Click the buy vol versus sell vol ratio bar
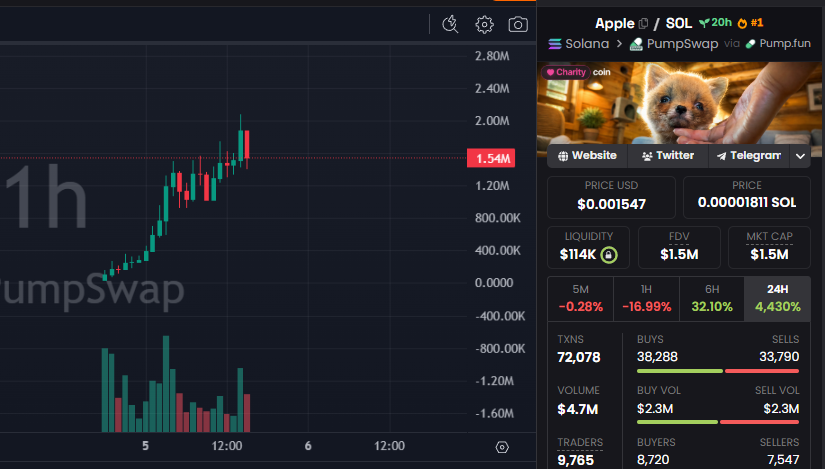 point(718,422)
